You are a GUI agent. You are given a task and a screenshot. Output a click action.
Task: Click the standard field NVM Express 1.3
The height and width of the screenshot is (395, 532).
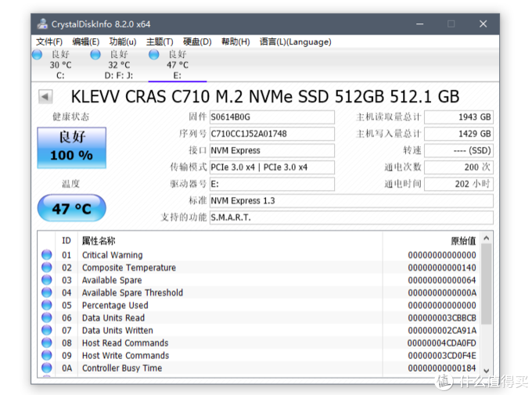351,200
